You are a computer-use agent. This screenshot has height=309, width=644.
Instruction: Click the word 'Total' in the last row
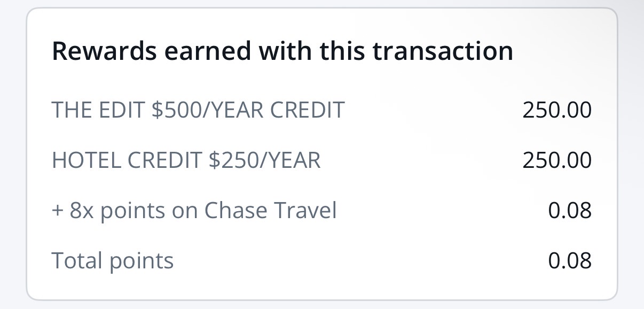[x=77, y=261]
